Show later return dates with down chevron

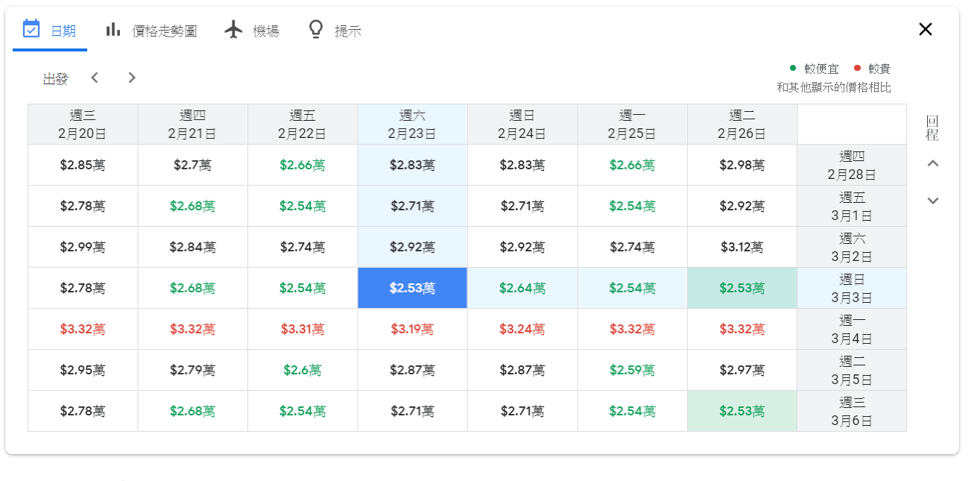[x=932, y=201]
